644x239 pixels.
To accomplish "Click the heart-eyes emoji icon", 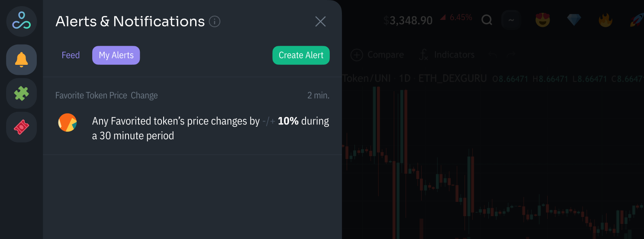I will 542,20.
